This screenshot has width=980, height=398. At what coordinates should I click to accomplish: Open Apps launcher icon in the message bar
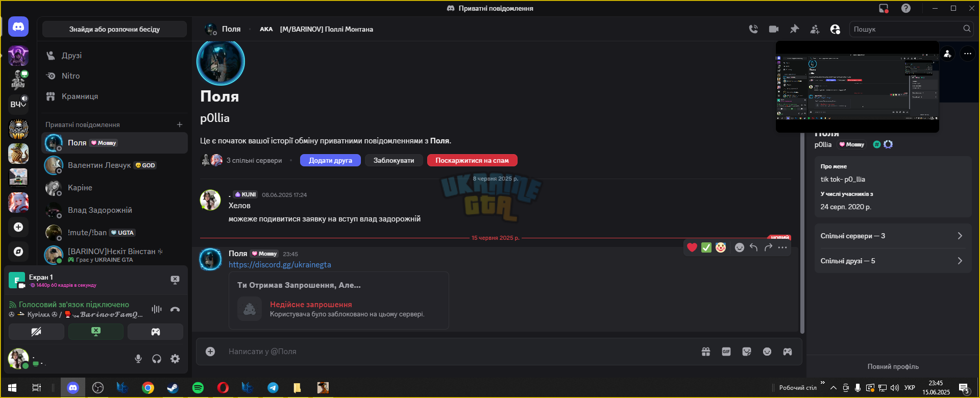click(788, 352)
